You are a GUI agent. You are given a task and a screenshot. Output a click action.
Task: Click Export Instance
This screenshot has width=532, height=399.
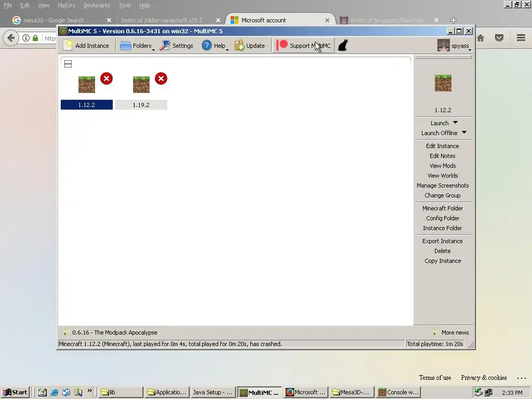[x=443, y=241]
